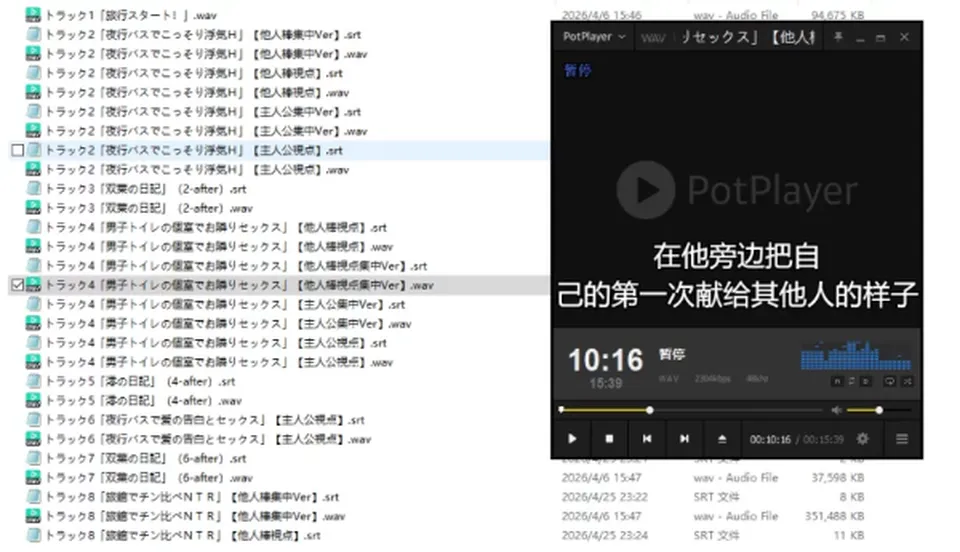This screenshot has height=552, width=960.
Task: Click the icon of トラック4 【主人公視点】.wav
Action: tap(33, 362)
